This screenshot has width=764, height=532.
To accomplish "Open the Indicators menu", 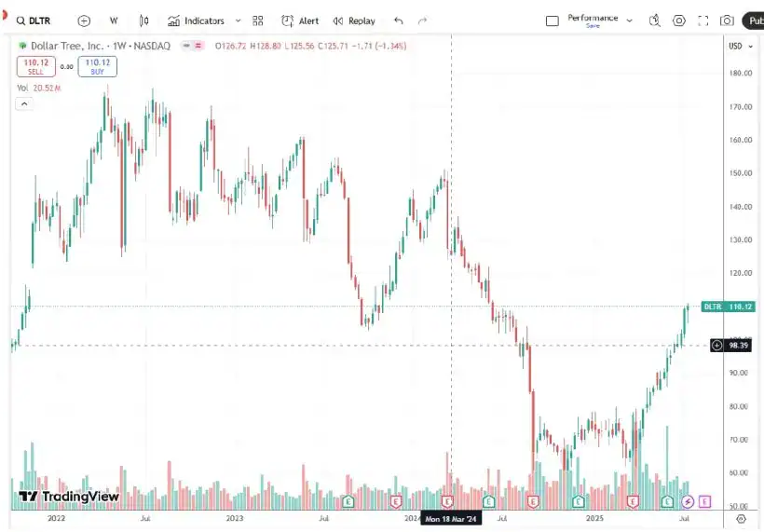I will tap(197, 20).
